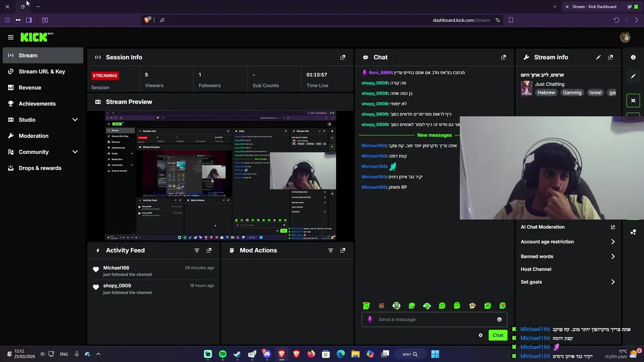Click the green-outlined clip icon in right sidebar
The height and width of the screenshot is (362, 644).
click(x=633, y=101)
